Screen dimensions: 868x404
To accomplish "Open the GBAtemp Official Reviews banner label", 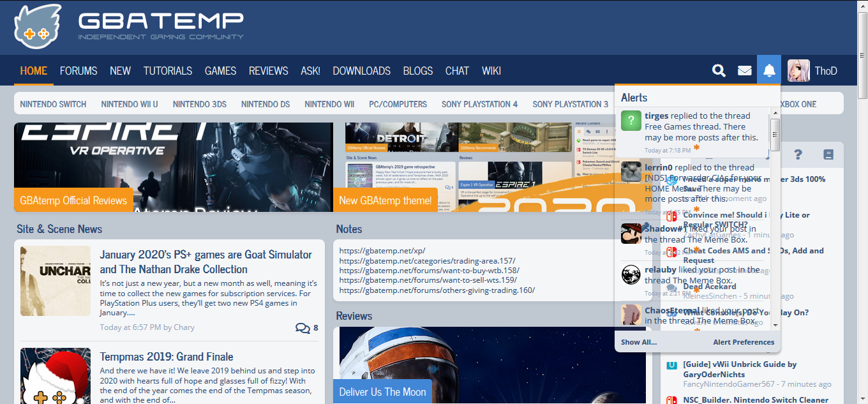I will coord(73,200).
